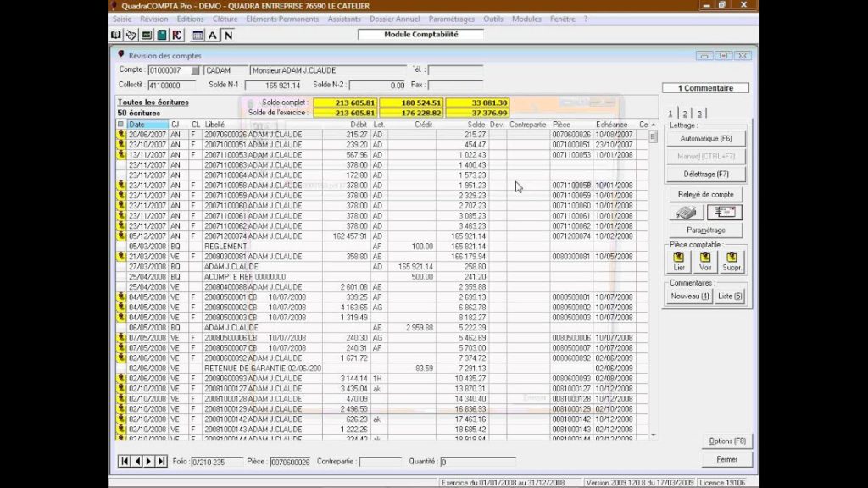Toggle the A mode toolbar button
Screen dimensions: 868x488
pos(213,35)
